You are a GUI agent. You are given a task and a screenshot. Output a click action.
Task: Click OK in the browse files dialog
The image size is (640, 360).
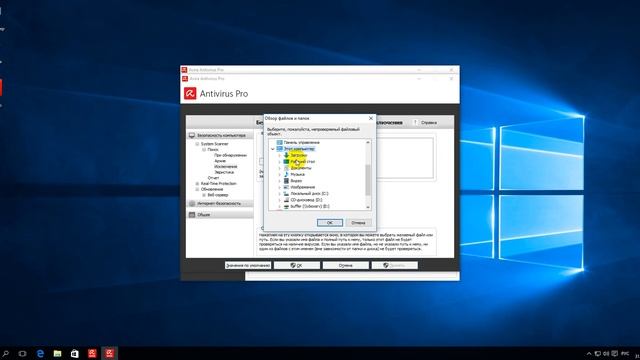point(330,223)
